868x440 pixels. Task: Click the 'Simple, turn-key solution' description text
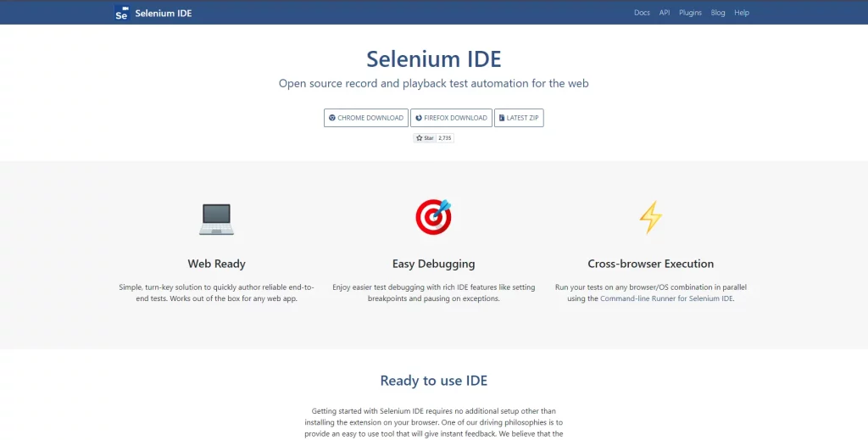(x=216, y=292)
